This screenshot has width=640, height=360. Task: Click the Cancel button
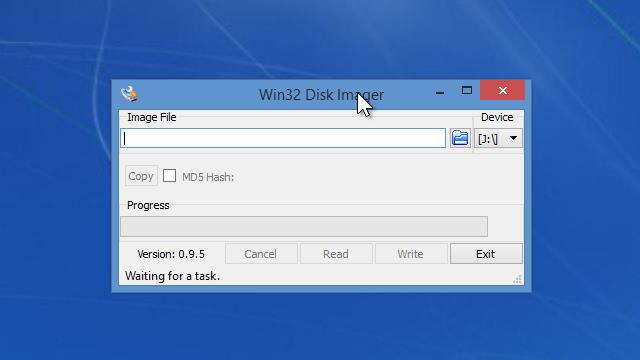[x=261, y=254]
